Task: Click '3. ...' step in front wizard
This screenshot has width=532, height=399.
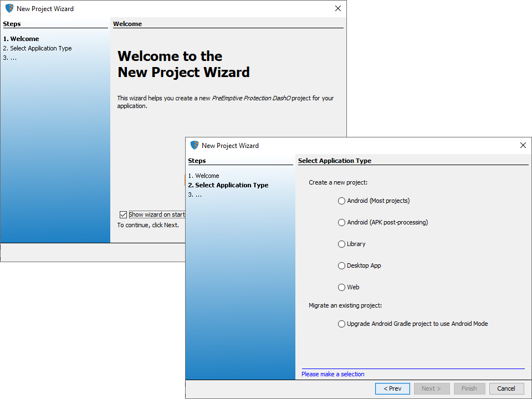Action: pyautogui.click(x=195, y=195)
